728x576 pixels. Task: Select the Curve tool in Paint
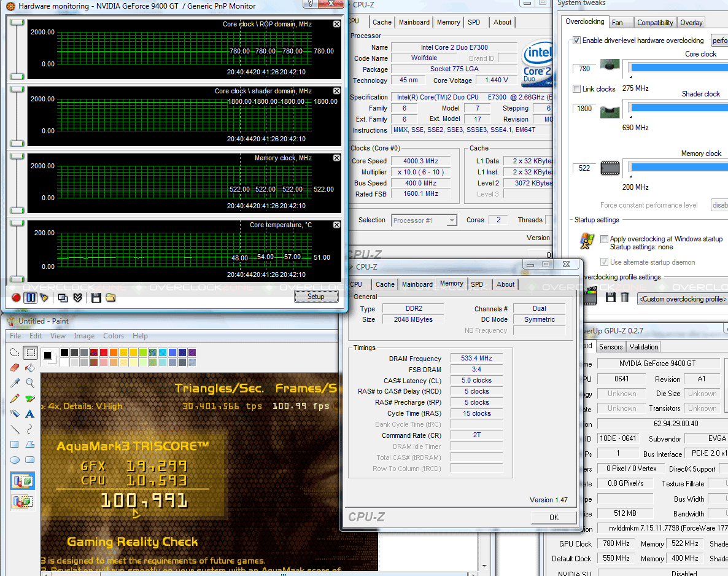(30, 429)
